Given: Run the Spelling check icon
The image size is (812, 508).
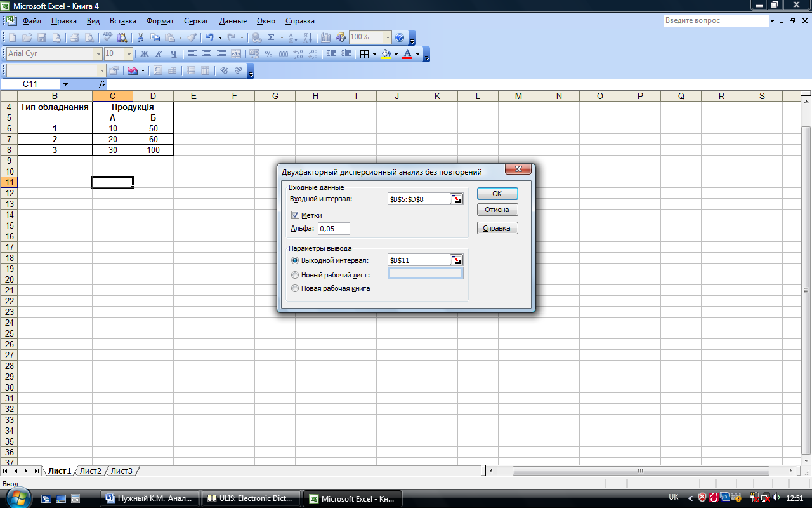Looking at the screenshot, I should click(x=108, y=37).
